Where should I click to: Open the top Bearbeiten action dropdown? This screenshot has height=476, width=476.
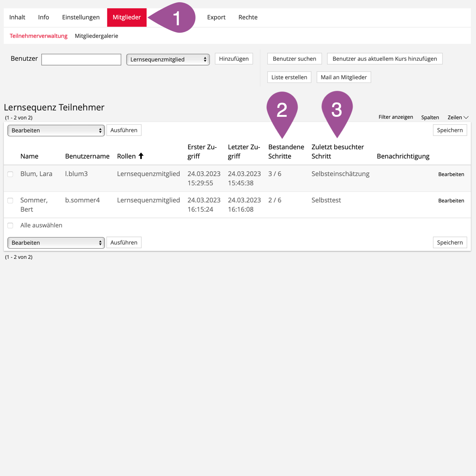(x=56, y=130)
